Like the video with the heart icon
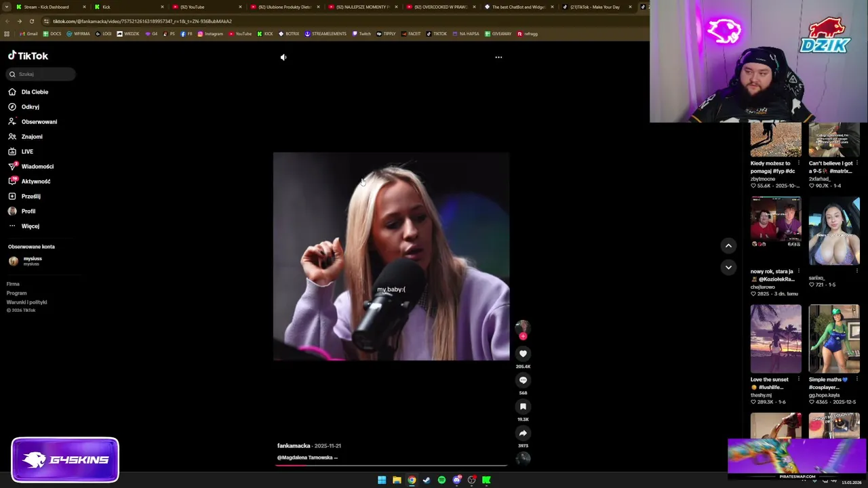868x488 pixels. point(523,354)
